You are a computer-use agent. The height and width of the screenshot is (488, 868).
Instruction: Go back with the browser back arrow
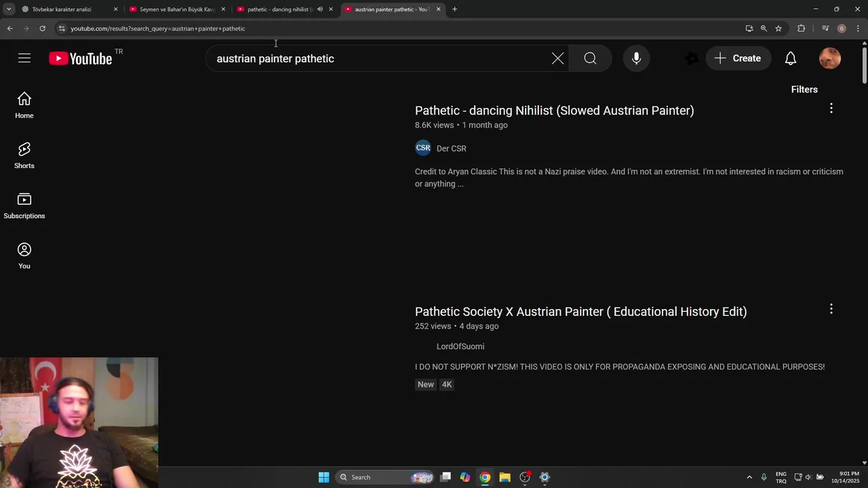pyautogui.click(x=9, y=28)
